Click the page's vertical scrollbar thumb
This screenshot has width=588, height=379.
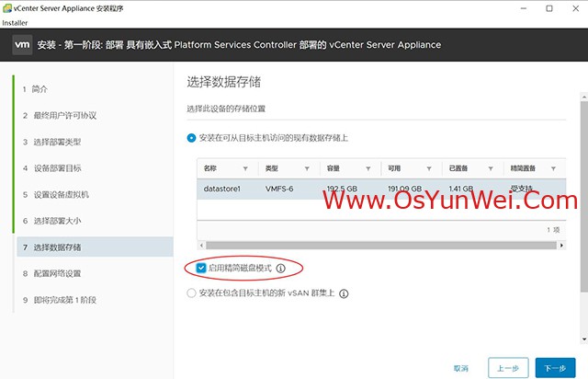pos(584,196)
